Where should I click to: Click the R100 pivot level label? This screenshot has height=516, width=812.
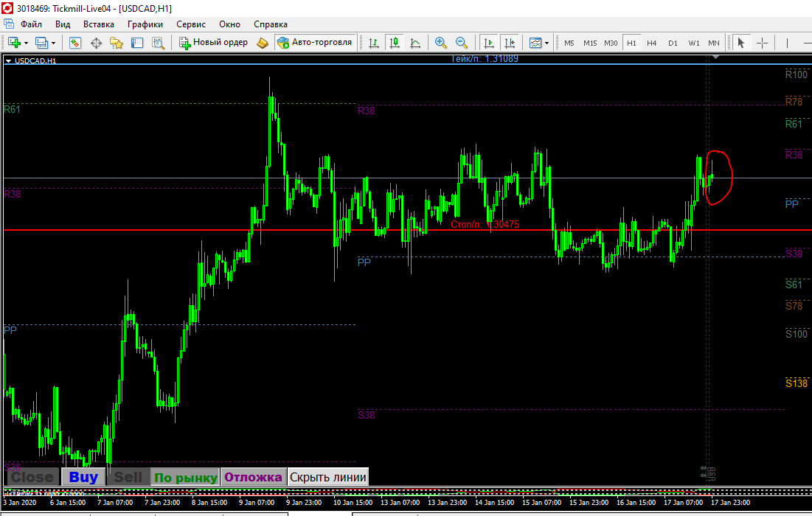[796, 74]
